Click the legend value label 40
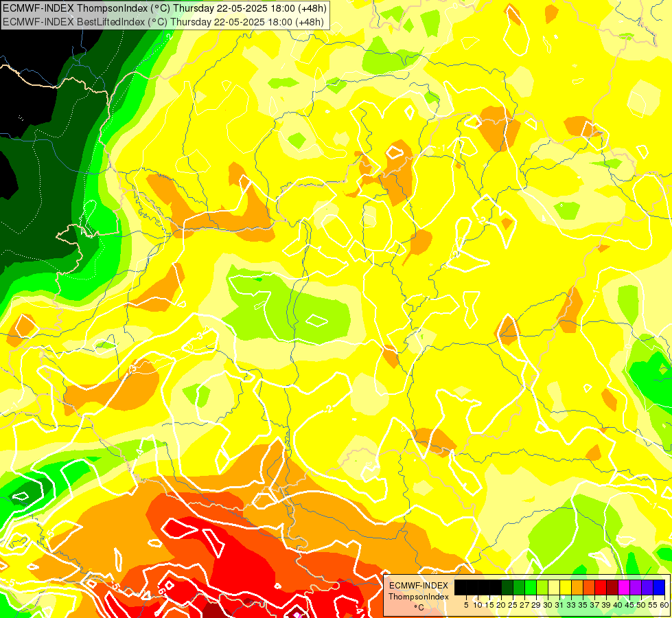Image resolution: width=672 pixels, height=618 pixels. click(x=618, y=605)
